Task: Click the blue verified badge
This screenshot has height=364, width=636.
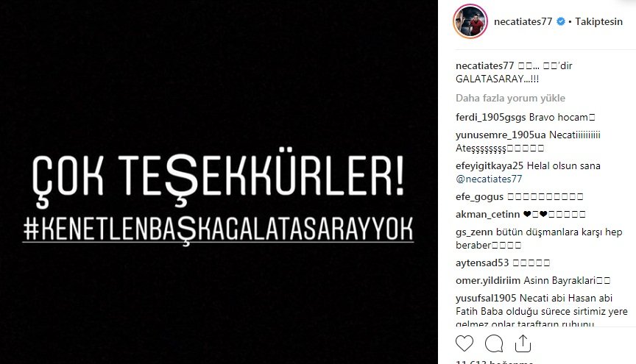Action: tap(561, 21)
